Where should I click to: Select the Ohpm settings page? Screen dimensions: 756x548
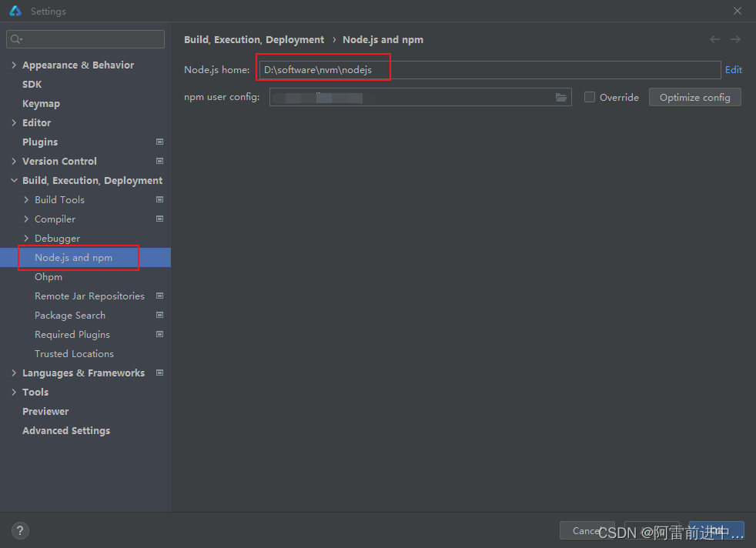click(x=49, y=277)
